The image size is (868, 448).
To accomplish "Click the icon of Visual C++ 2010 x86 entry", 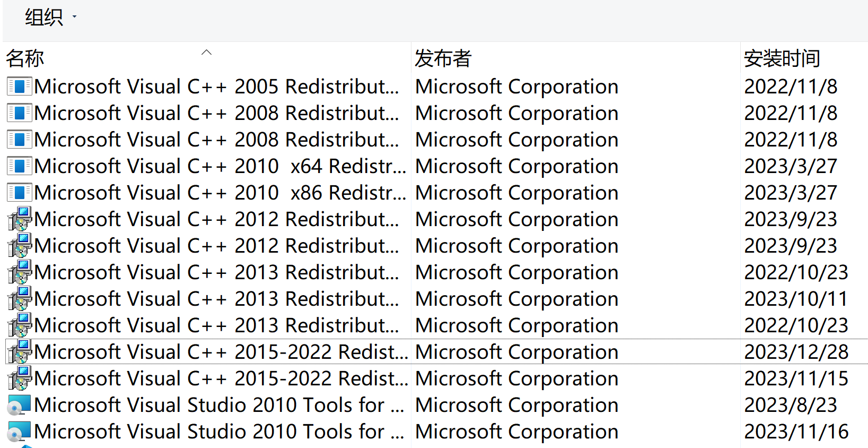I will click(20, 193).
